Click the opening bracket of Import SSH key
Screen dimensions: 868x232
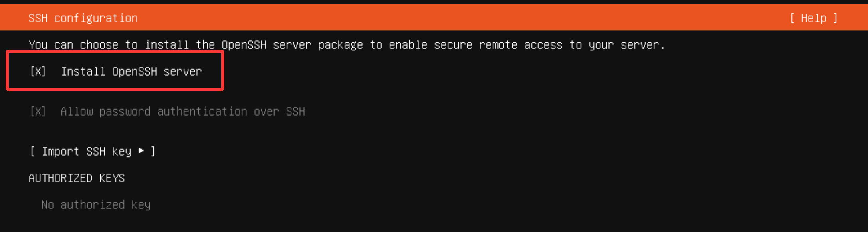[x=32, y=152]
